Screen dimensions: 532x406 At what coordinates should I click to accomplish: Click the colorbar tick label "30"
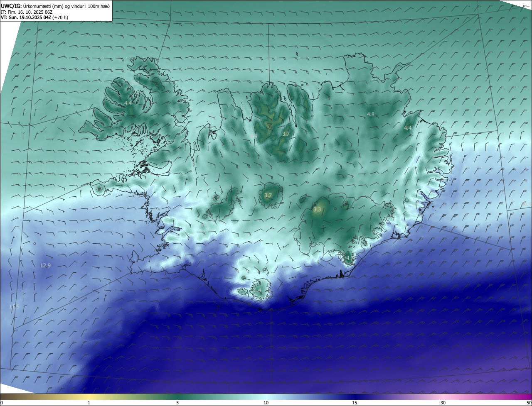click(x=443, y=403)
